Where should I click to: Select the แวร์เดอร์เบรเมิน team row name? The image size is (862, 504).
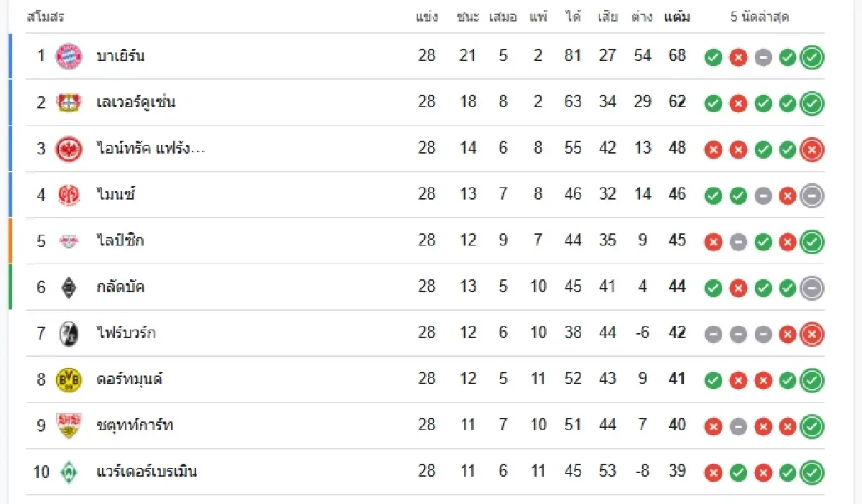point(147,472)
